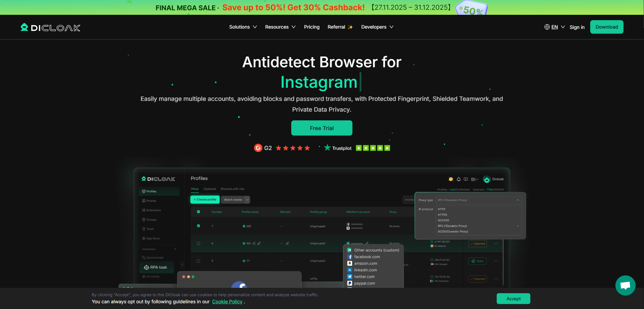Click the Trustpilot star logo

pos(327,148)
